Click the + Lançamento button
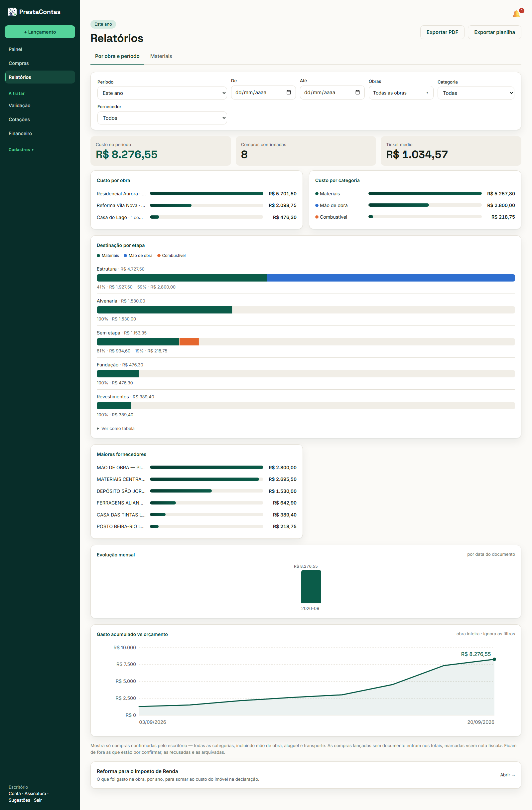This screenshot has width=532, height=810. (x=40, y=32)
